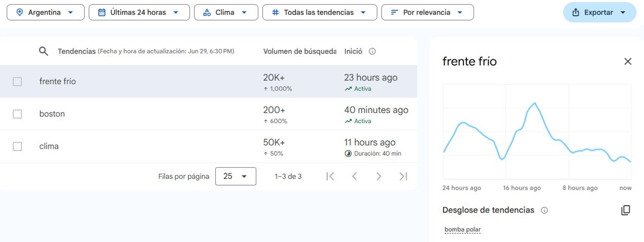Open the rows per page dropdown showing 25
This screenshot has width=644, height=242.
point(235,176)
